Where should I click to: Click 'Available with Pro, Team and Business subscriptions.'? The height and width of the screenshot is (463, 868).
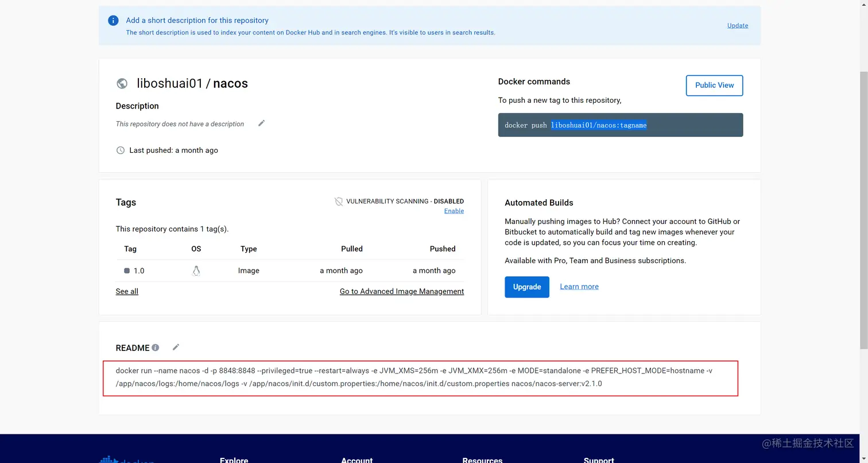(595, 261)
